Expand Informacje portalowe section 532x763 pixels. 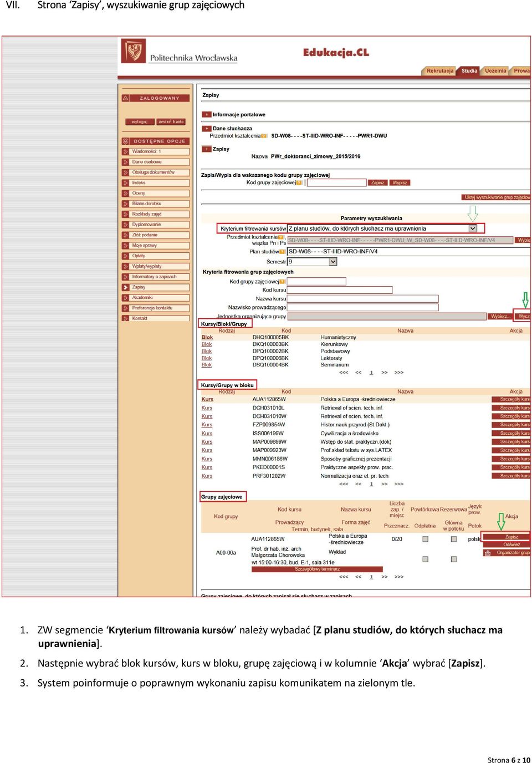pos(206,115)
